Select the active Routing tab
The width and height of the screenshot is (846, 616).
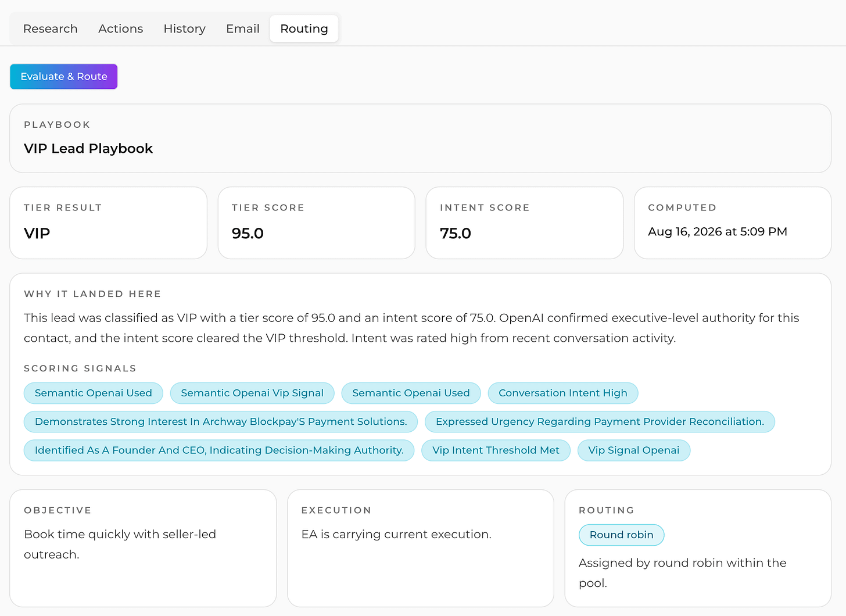click(304, 28)
